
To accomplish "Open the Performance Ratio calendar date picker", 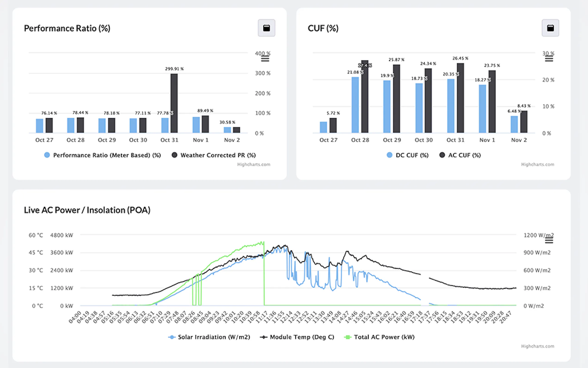I will click(x=266, y=28).
